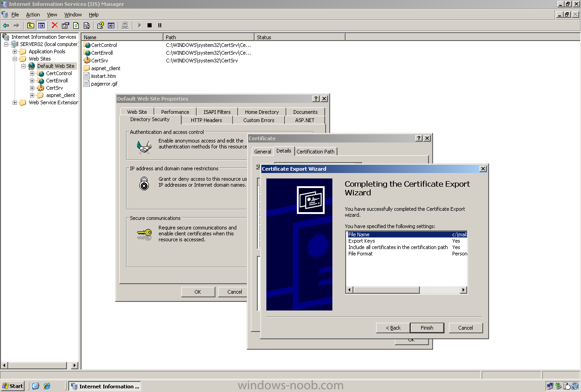581x392 pixels.
Task: Open the Help menu
Action: [94, 15]
